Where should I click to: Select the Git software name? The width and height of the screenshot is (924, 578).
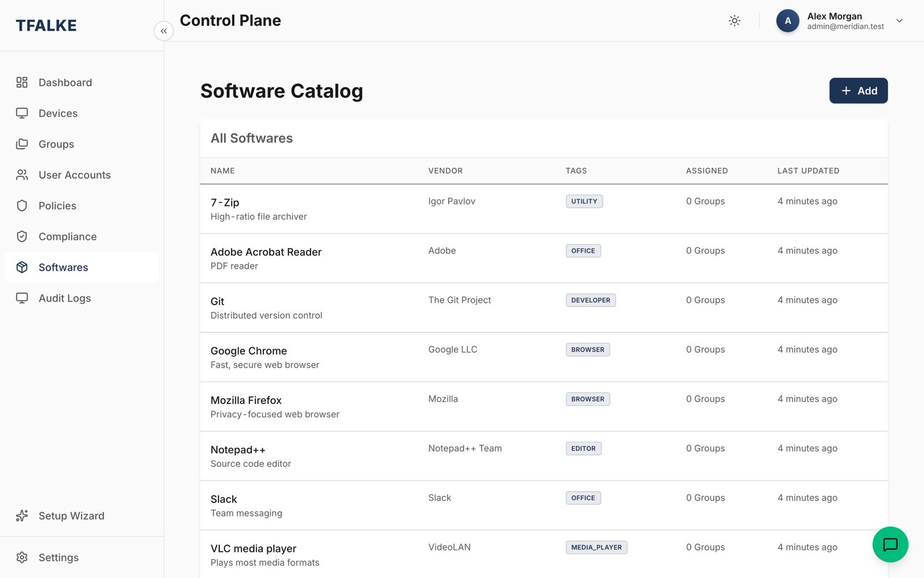point(217,301)
